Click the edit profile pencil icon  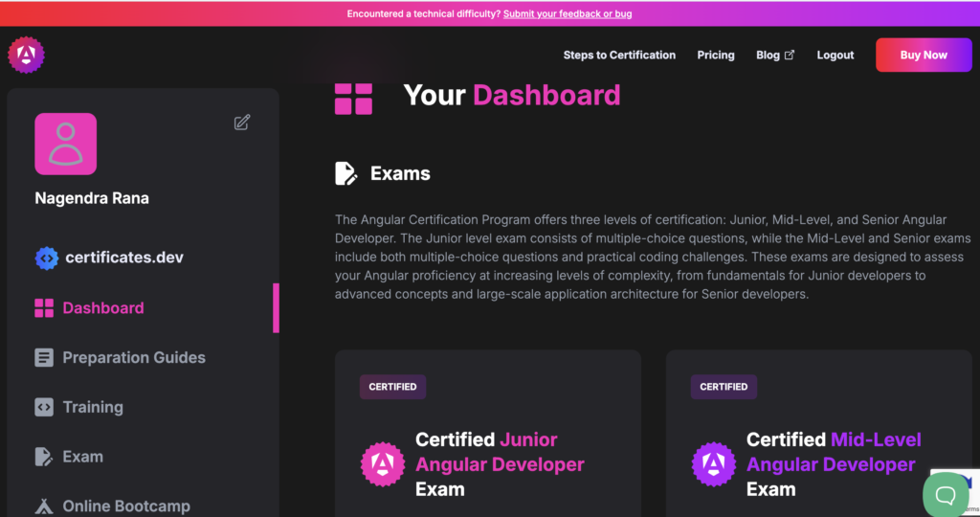click(242, 122)
